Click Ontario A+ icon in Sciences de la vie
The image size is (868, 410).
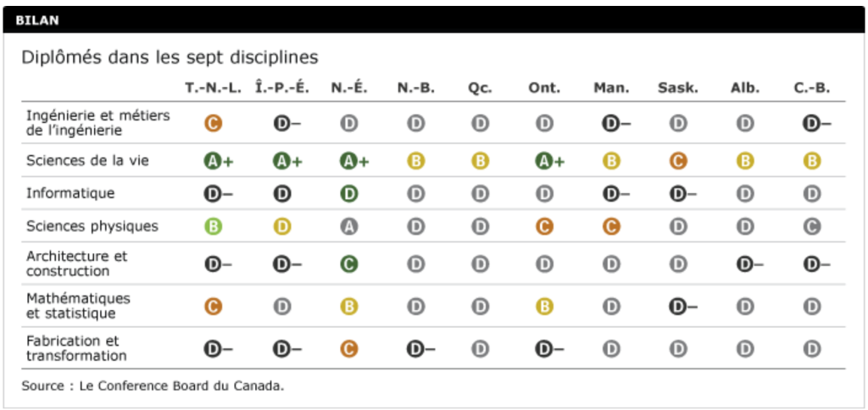pos(544,161)
